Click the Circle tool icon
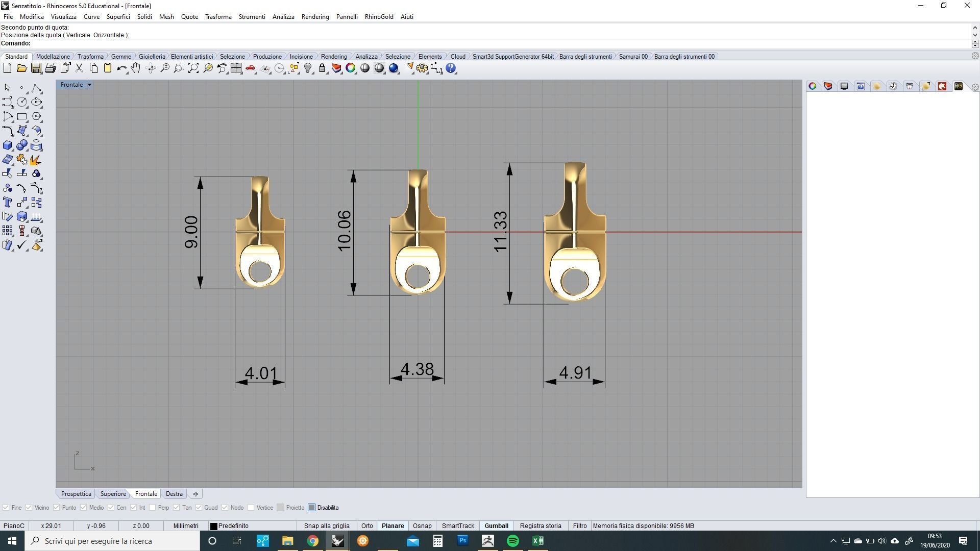This screenshot has height=551, width=980. [x=21, y=103]
